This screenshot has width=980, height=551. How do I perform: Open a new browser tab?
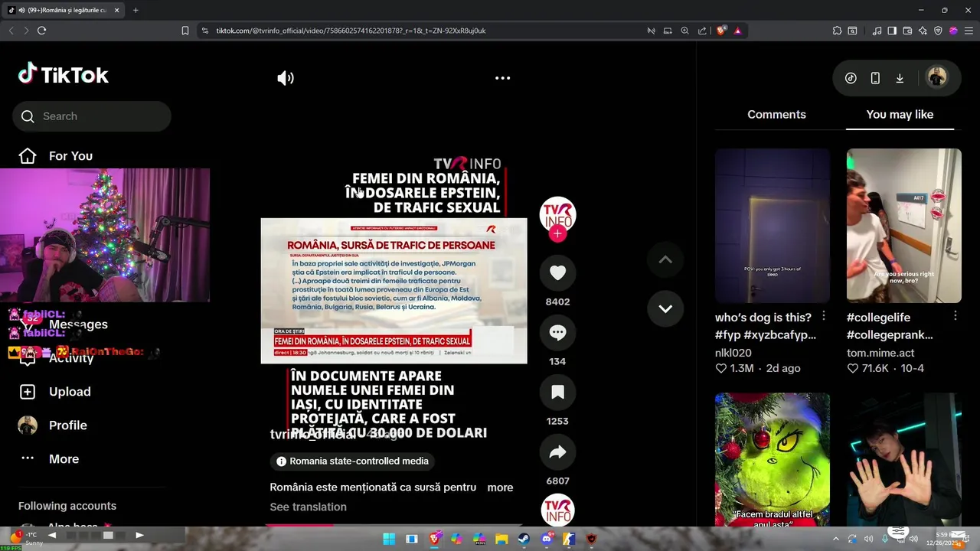coord(136,10)
